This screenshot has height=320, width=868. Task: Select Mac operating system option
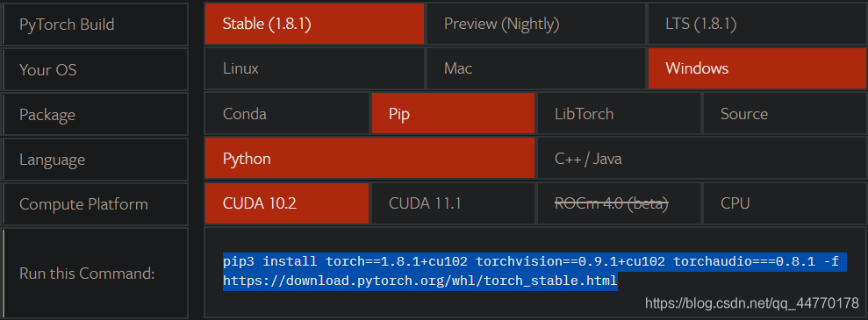[x=535, y=68]
